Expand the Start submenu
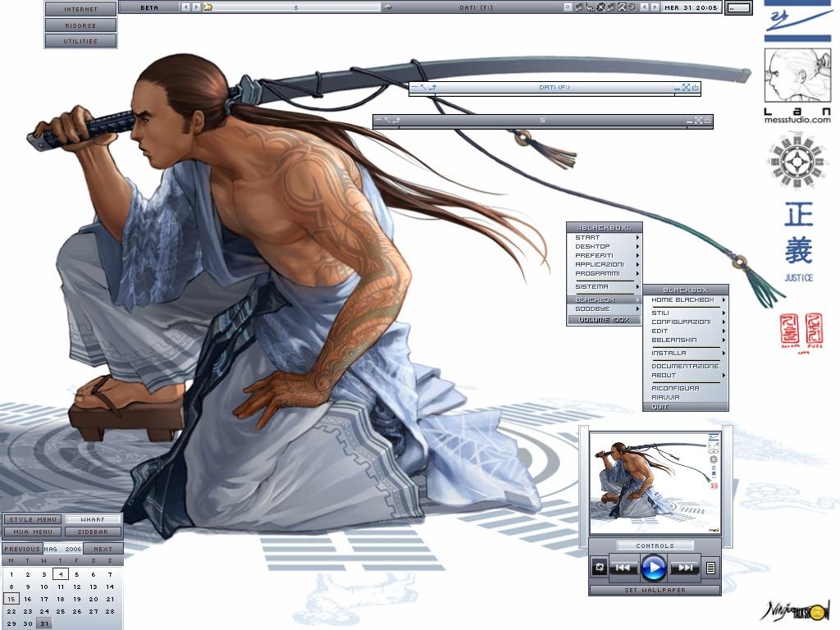This screenshot has width=840, height=630. [605, 237]
